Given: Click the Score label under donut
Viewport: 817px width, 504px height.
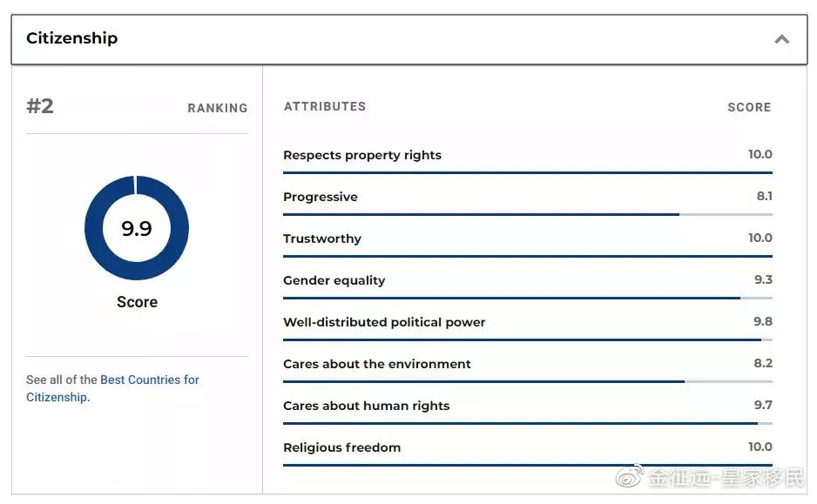Looking at the screenshot, I should click(137, 302).
